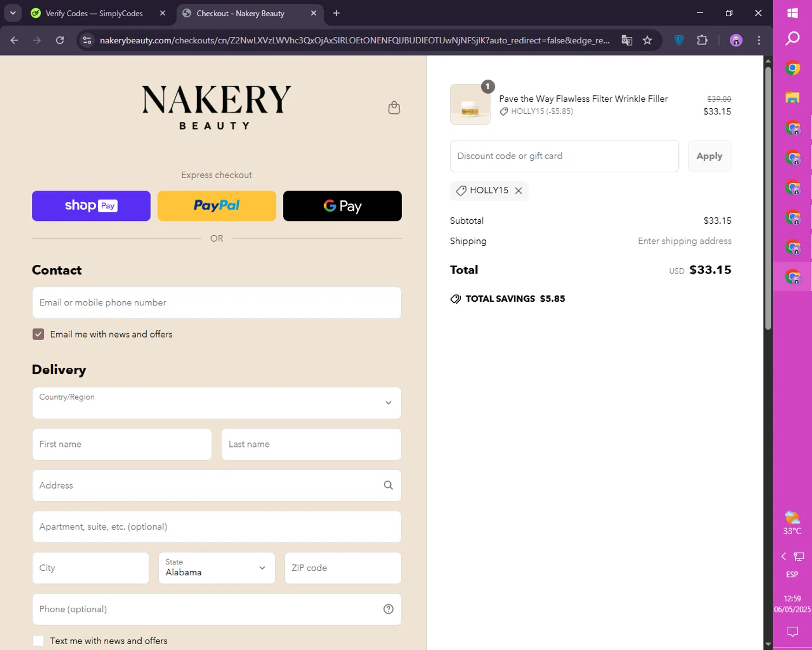Viewport: 812px width, 650px height.
Task: Remove the HOLLY15 discount code
Action: pyautogui.click(x=519, y=191)
